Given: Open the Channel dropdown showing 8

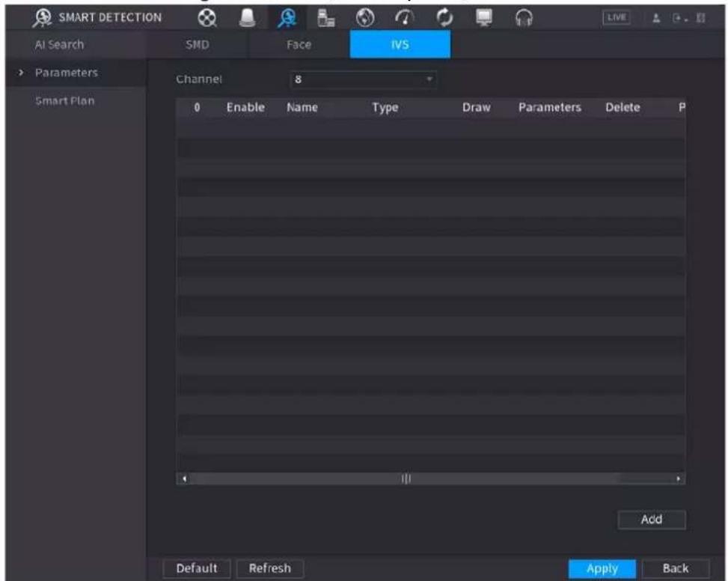Looking at the screenshot, I should (x=363, y=79).
